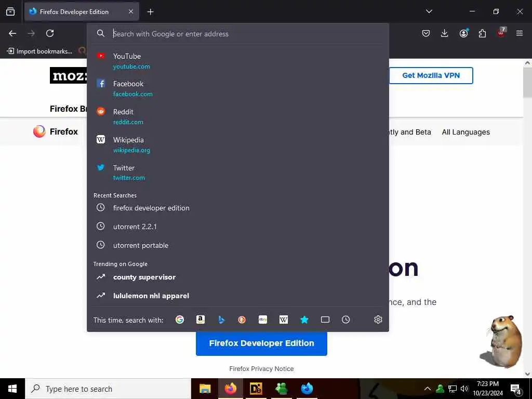Image resolution: width=532 pixels, height=399 pixels.
Task: Open the All Languages link
Action: pyautogui.click(x=465, y=132)
